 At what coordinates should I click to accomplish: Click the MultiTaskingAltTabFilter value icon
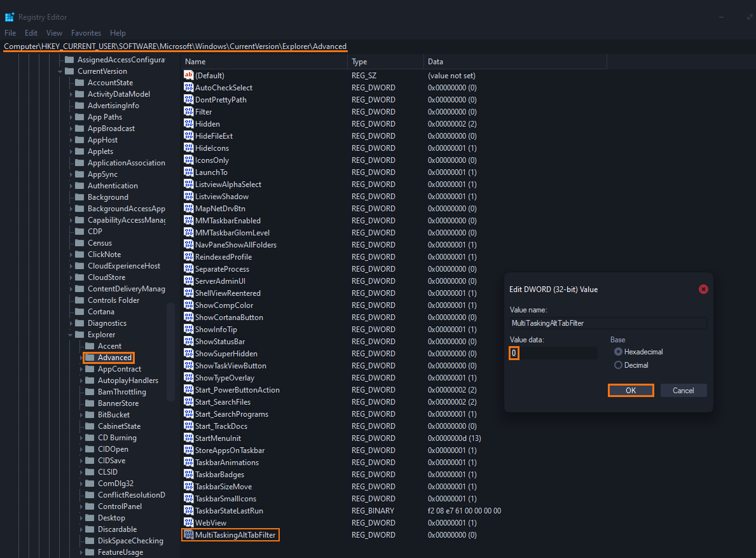[x=188, y=534]
